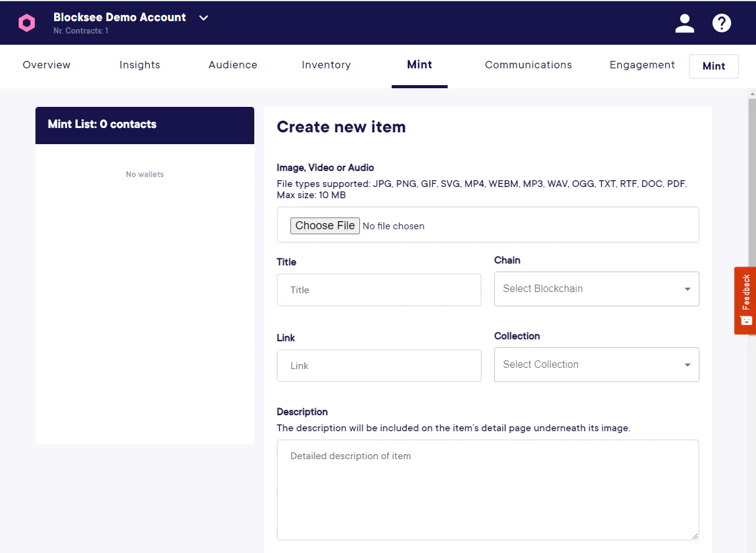The image size is (756, 553).
Task: Switch to the Engagement tab
Action: coord(642,65)
